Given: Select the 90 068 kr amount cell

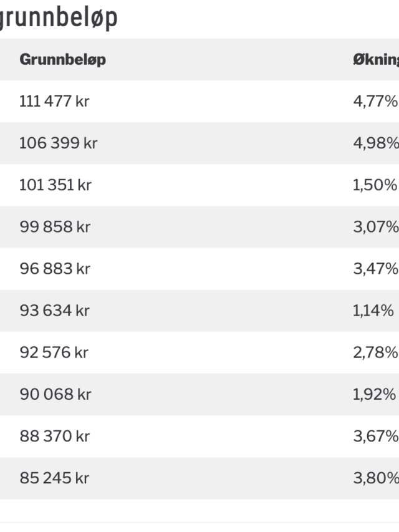Looking at the screenshot, I should tap(55, 394).
